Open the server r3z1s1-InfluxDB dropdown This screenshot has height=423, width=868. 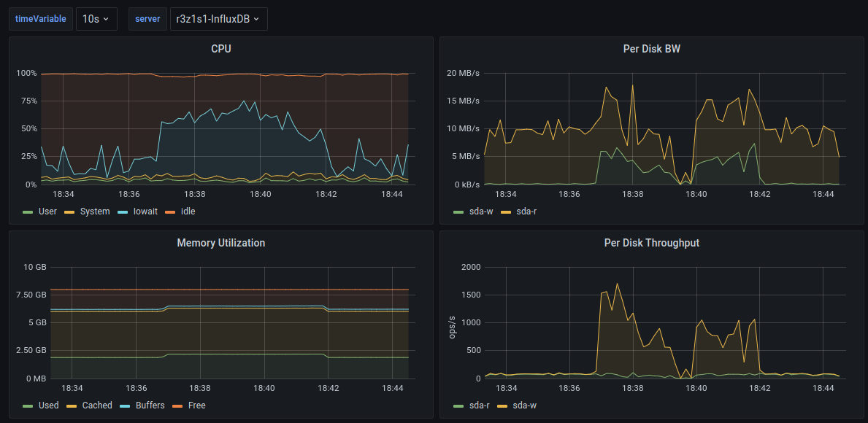pos(218,19)
